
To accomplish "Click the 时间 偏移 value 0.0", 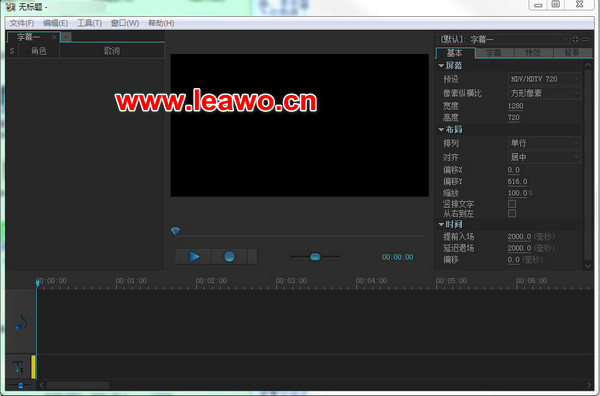I will click(x=514, y=259).
